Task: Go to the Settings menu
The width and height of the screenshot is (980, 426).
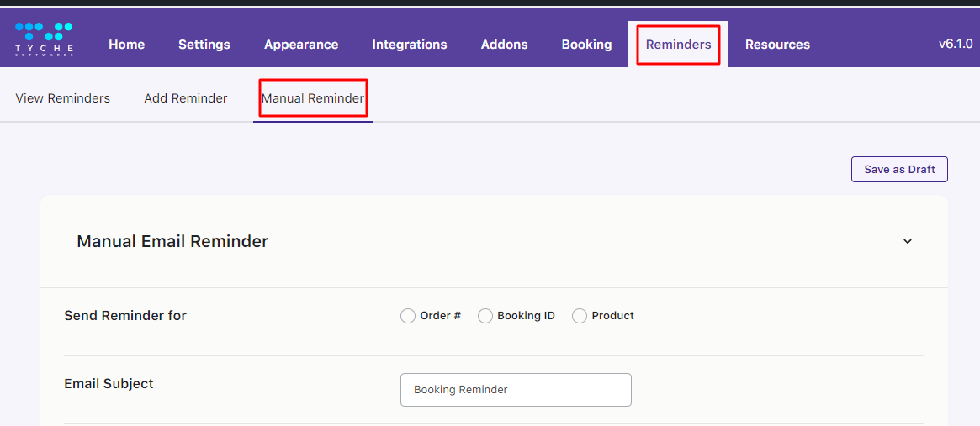Action: [204, 45]
